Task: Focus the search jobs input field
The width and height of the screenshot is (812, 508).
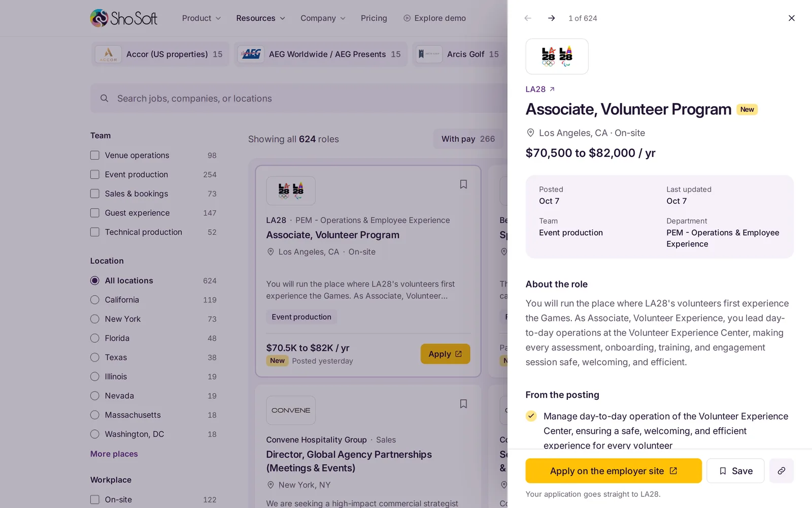Action: click(299, 99)
